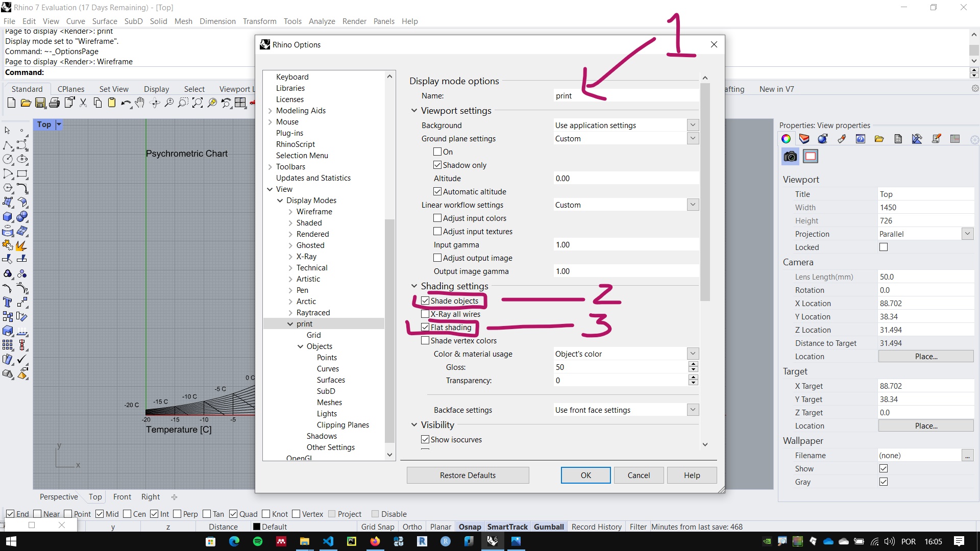The image size is (980, 551).
Task: Open the Projection dropdown in Properties
Action: (967, 234)
